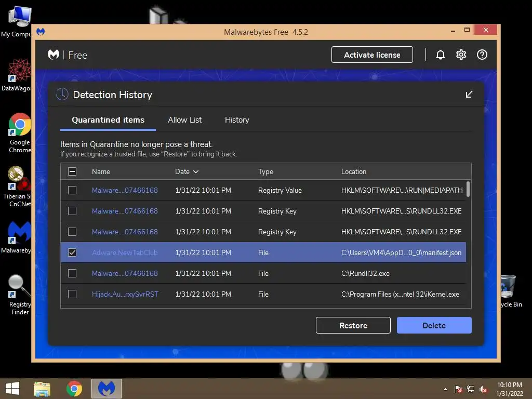Open File Explorer from the taskbar
This screenshot has width=532, height=399.
(42, 389)
